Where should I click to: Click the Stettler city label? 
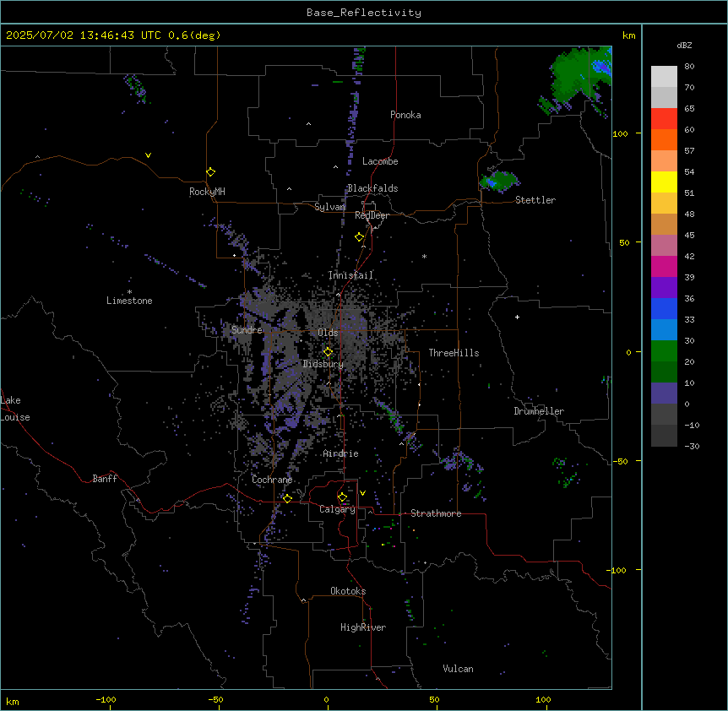tap(535, 200)
